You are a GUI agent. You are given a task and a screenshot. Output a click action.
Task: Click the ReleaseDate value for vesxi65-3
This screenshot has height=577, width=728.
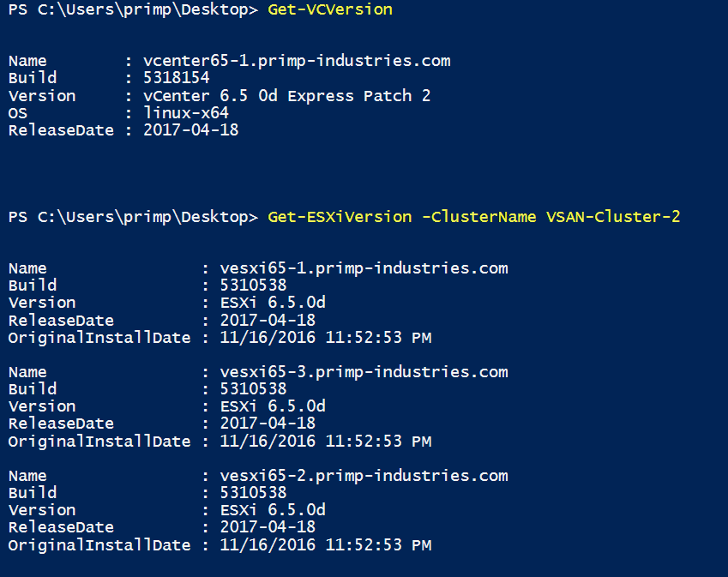pyautogui.click(x=268, y=424)
